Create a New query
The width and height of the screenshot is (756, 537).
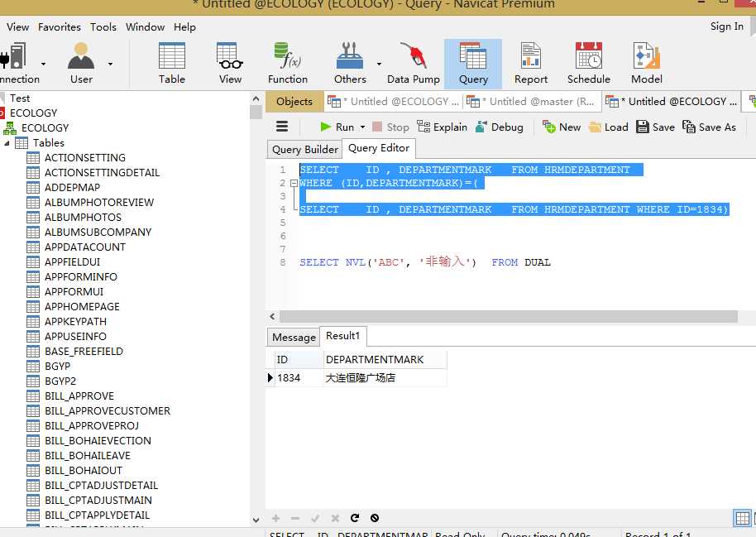[x=562, y=127]
